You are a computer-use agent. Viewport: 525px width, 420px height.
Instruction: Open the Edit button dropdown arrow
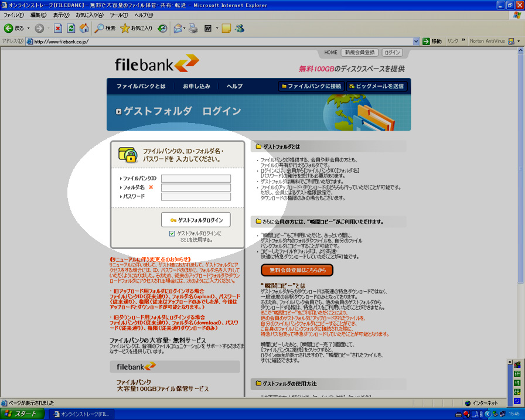[217, 29]
